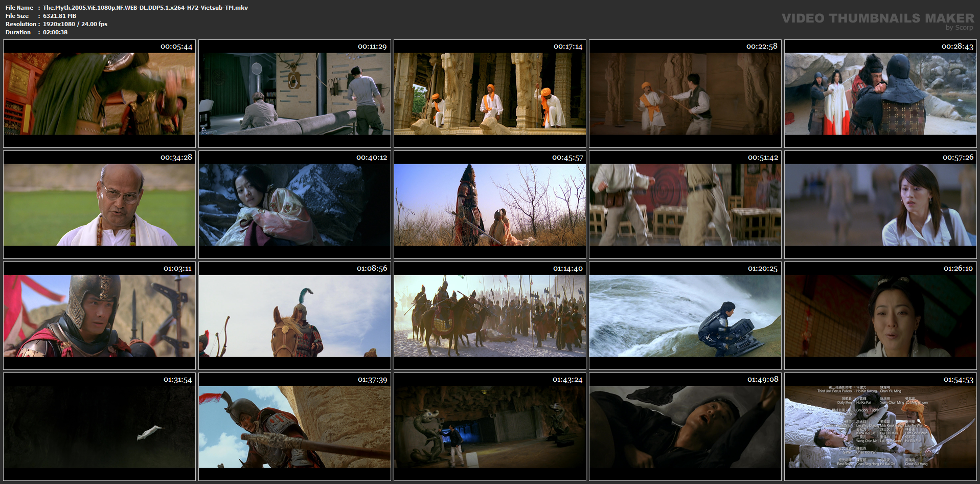Screen dimensions: 980x484
Task: Click the 00:22:58 fight scene thumbnail
Action: click(686, 94)
